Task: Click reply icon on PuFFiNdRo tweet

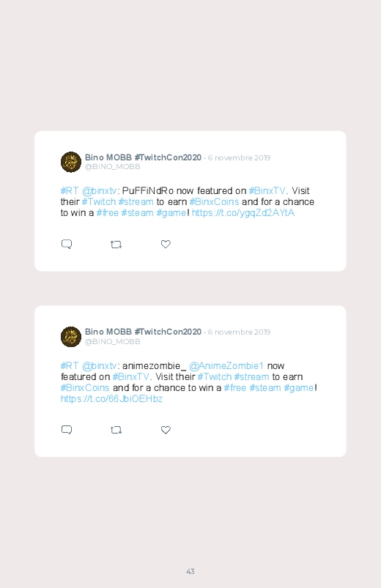Action: tap(67, 244)
